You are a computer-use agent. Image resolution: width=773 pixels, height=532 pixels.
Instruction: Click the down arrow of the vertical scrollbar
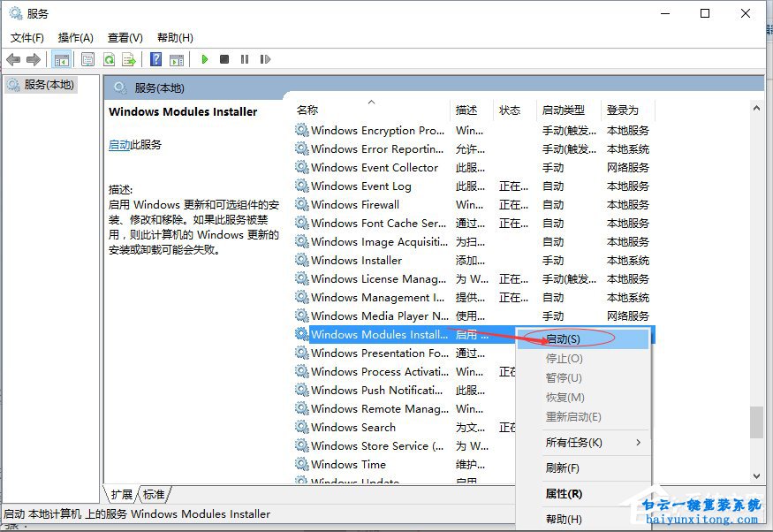click(756, 477)
